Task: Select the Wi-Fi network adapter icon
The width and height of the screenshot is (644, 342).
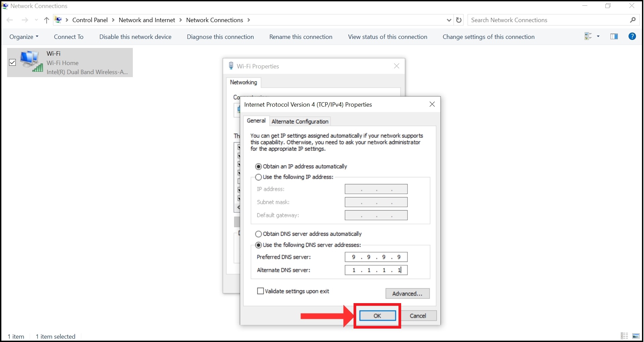Action: 32,61
